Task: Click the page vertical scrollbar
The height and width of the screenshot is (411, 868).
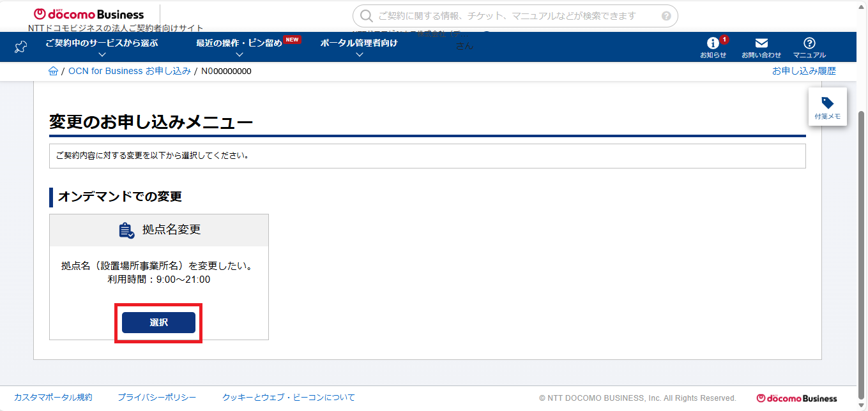Action: point(862,243)
